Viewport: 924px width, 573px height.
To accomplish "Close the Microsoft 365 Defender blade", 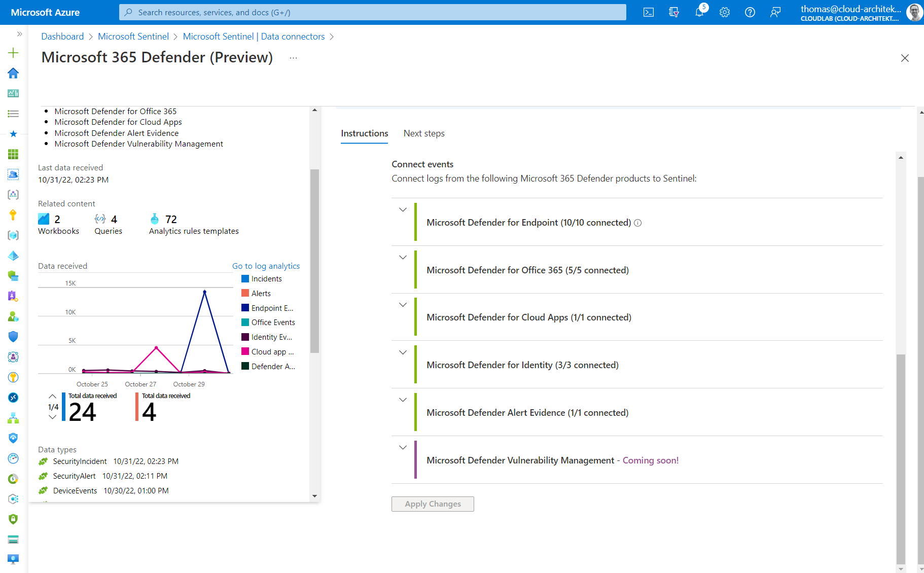I will pyautogui.click(x=905, y=58).
